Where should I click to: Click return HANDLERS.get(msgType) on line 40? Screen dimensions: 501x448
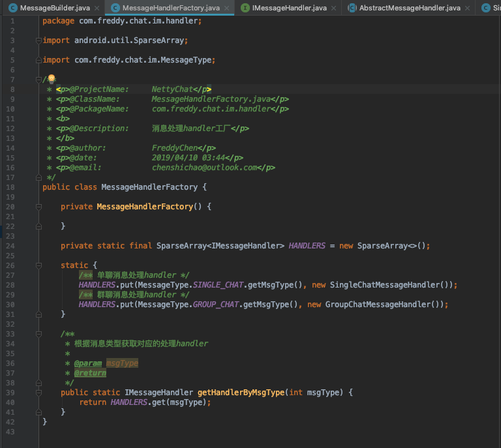point(145,402)
